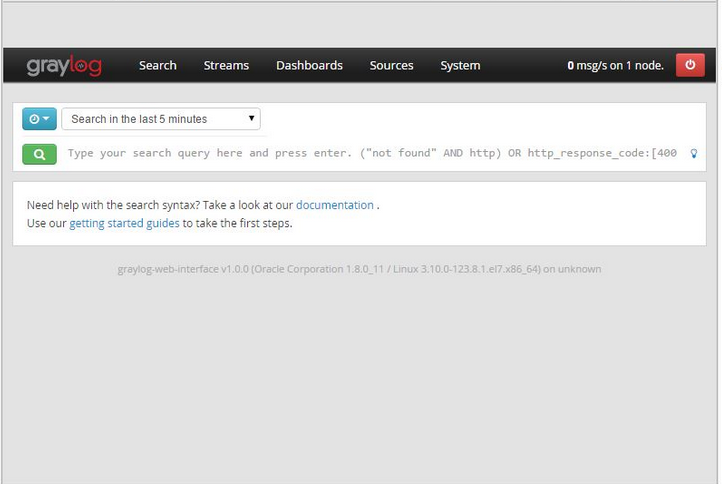This screenshot has width=722, height=484.
Task: Go to Streams in navigation bar
Action: click(x=226, y=65)
